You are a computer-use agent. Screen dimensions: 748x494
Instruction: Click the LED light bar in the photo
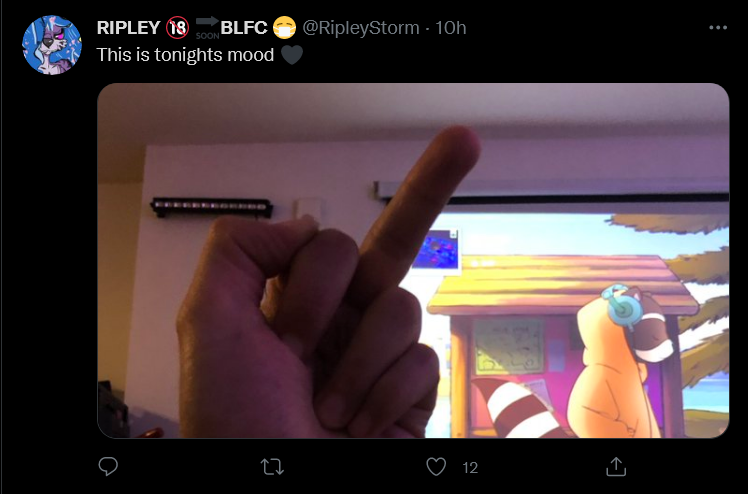(212, 207)
